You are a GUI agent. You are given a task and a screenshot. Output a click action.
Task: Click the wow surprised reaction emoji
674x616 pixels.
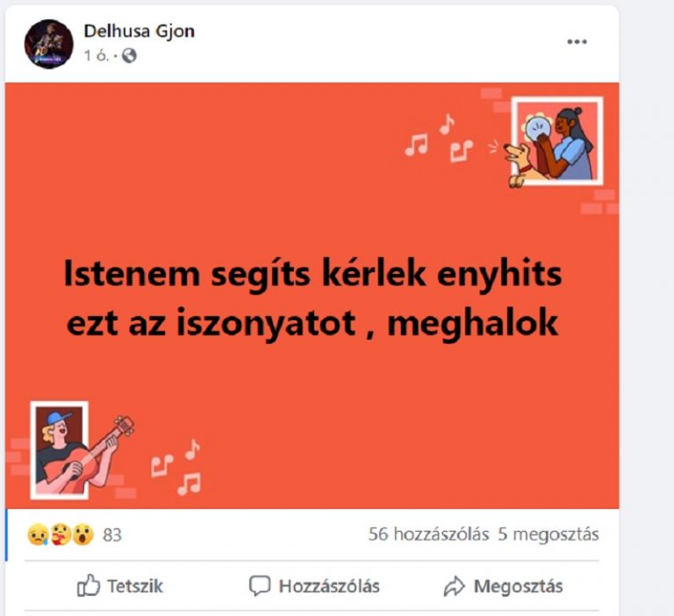82,534
